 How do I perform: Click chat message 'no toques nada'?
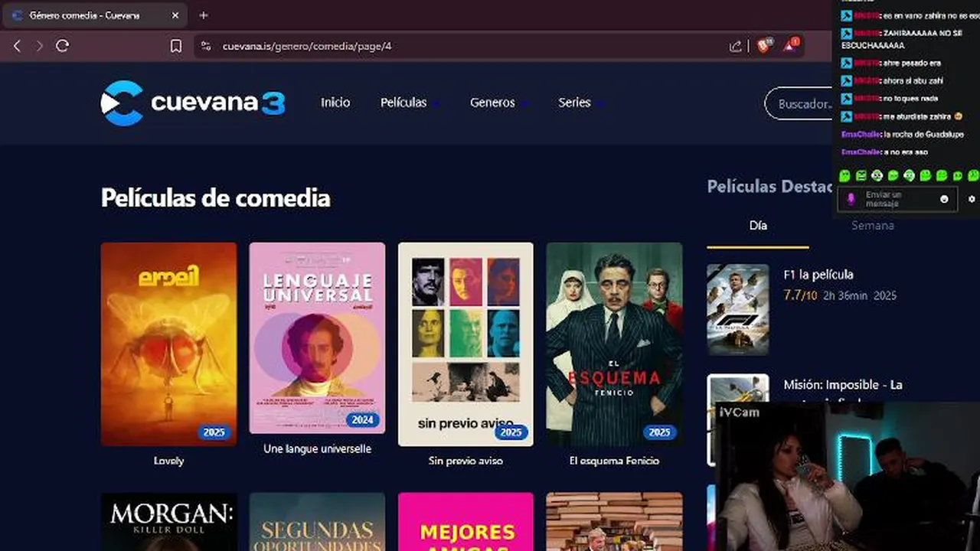pyautogui.click(x=907, y=99)
